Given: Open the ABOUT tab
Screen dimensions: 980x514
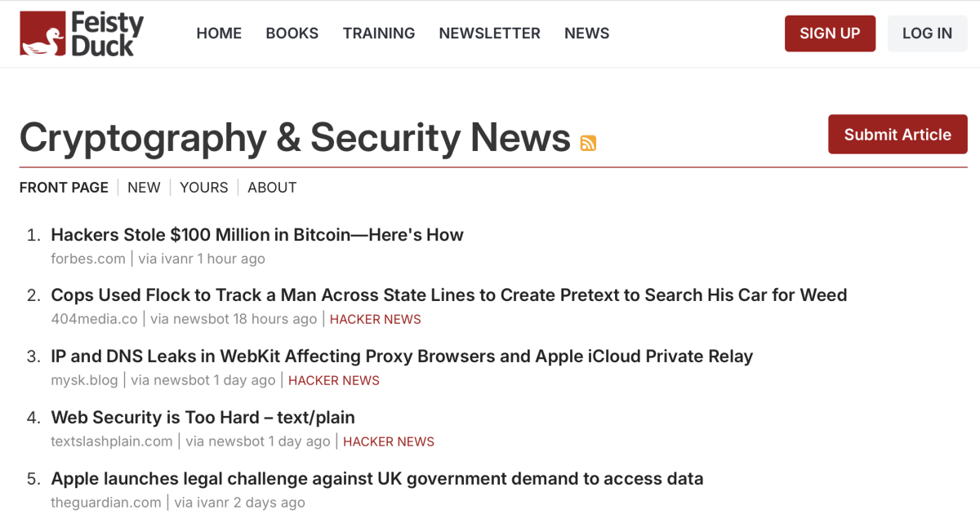Looking at the screenshot, I should [272, 188].
